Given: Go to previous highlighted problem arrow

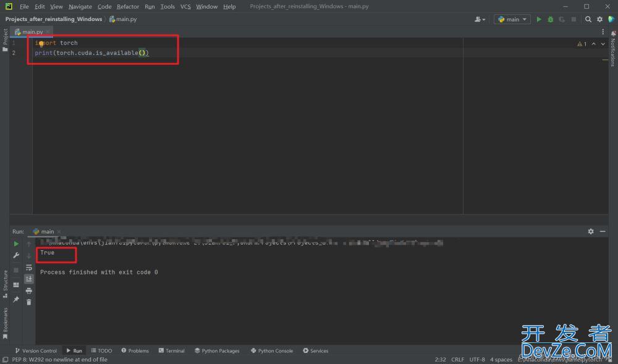Looking at the screenshot, I should 593,44.
